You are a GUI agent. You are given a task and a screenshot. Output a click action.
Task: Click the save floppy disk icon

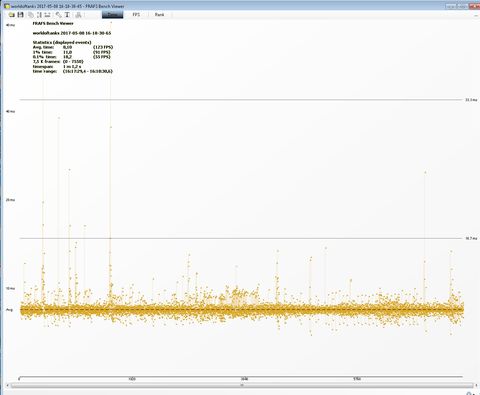coord(20,15)
